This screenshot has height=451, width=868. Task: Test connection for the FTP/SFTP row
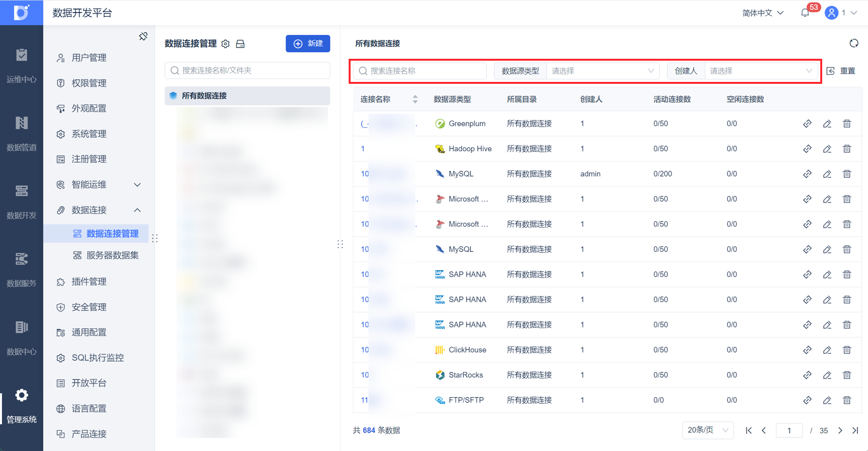coord(807,400)
